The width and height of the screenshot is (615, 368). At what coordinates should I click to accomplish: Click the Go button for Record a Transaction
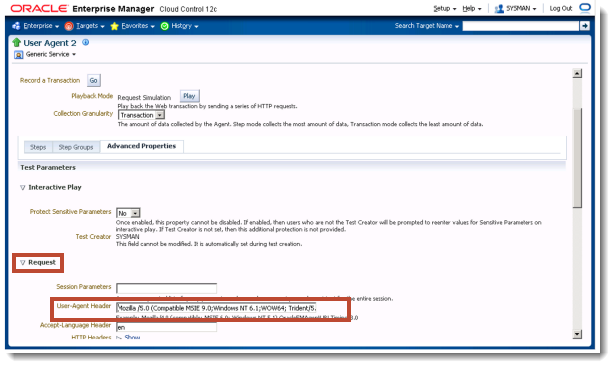(x=93, y=80)
